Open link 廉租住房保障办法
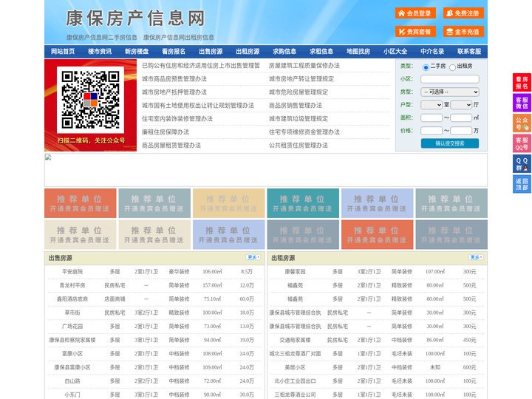Screen dimensions: 532x399 point(166,132)
